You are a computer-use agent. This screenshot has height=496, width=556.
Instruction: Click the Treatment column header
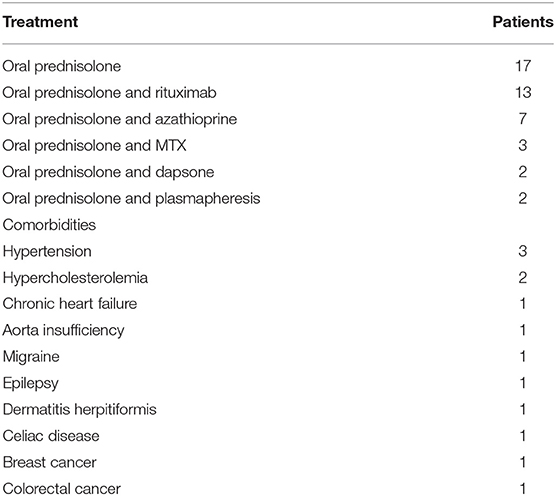point(40,22)
